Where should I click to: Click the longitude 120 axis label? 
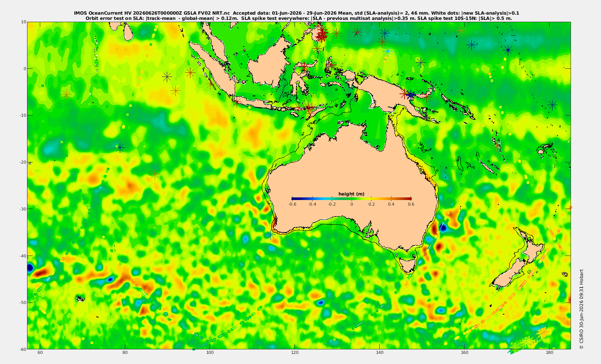[295, 353]
